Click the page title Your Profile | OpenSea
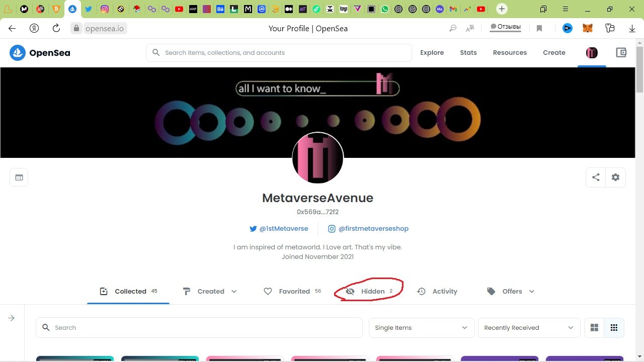Viewport: 644px width, 362px height. click(308, 29)
